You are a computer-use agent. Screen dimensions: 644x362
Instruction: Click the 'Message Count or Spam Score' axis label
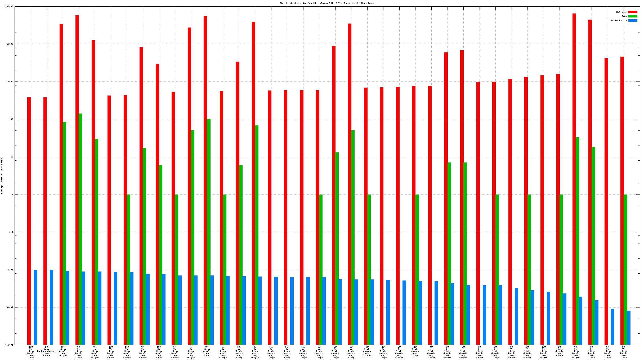click(x=2, y=176)
